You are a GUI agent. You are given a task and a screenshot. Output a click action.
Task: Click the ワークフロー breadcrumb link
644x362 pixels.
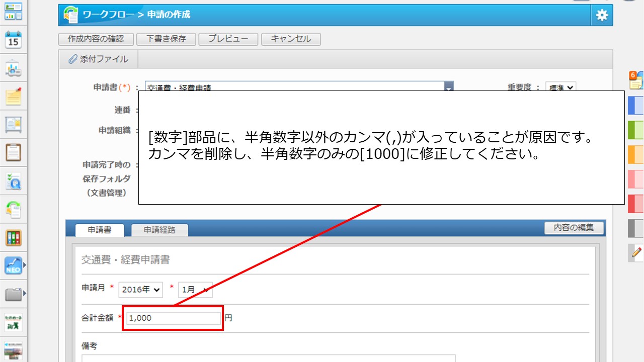[x=109, y=15]
